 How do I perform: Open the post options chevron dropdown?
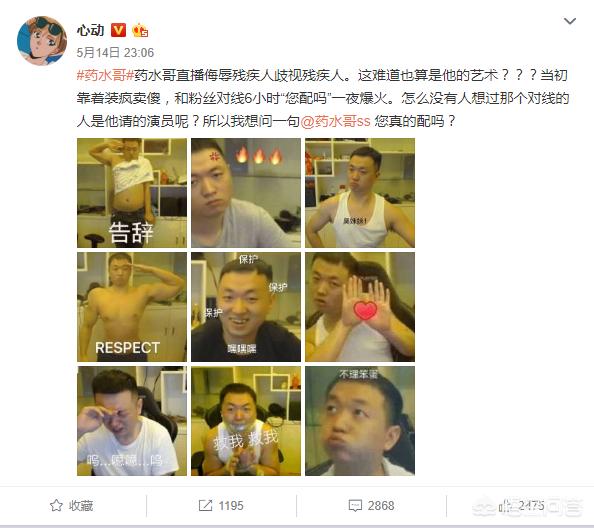tap(570, 22)
